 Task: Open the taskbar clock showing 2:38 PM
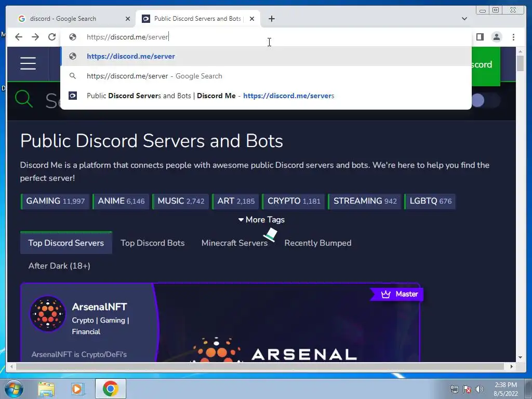(x=506, y=389)
